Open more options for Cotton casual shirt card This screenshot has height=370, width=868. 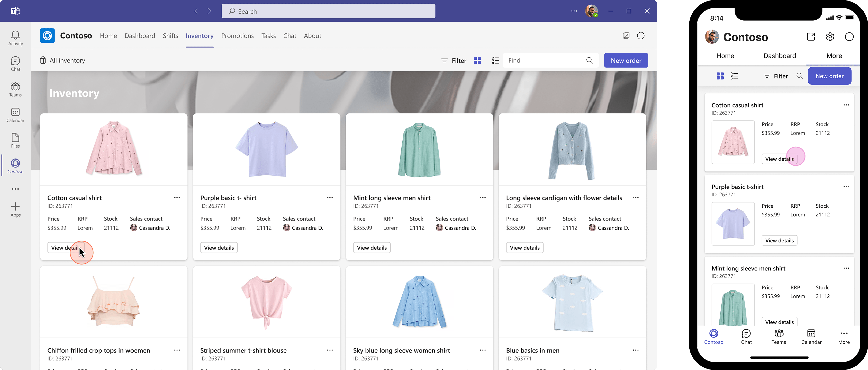pyautogui.click(x=177, y=198)
